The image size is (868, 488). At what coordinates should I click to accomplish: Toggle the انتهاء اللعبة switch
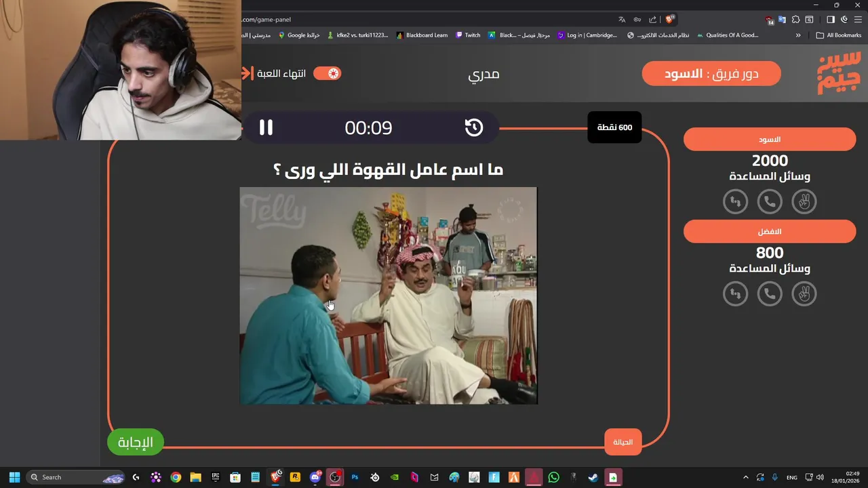click(x=328, y=73)
